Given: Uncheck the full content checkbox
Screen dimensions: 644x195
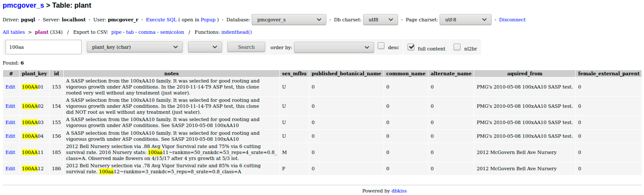Looking at the screenshot, I should tap(411, 47).
